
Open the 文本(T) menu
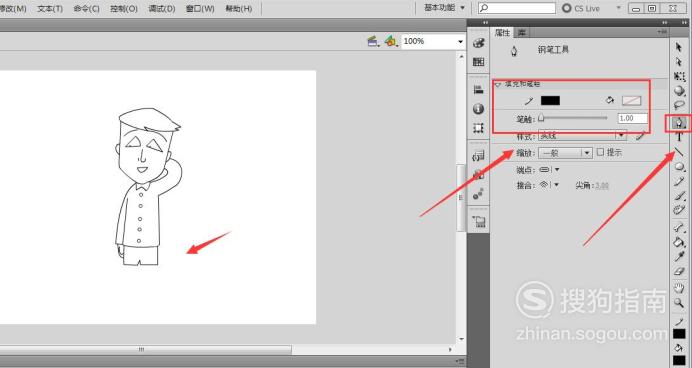tap(50, 8)
